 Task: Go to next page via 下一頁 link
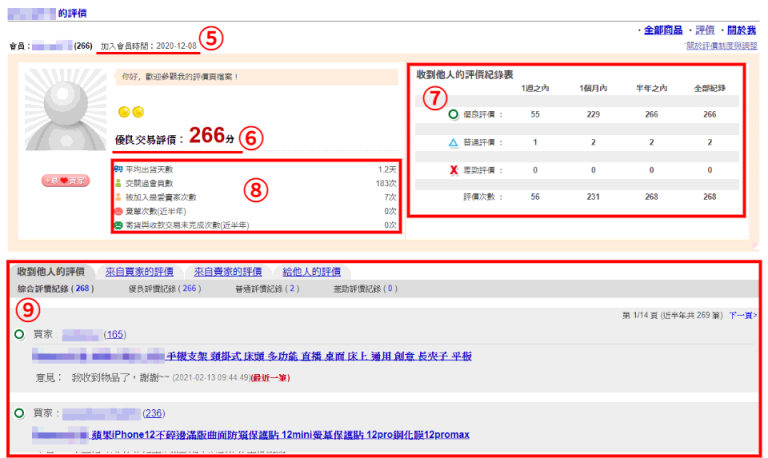pyautogui.click(x=742, y=315)
